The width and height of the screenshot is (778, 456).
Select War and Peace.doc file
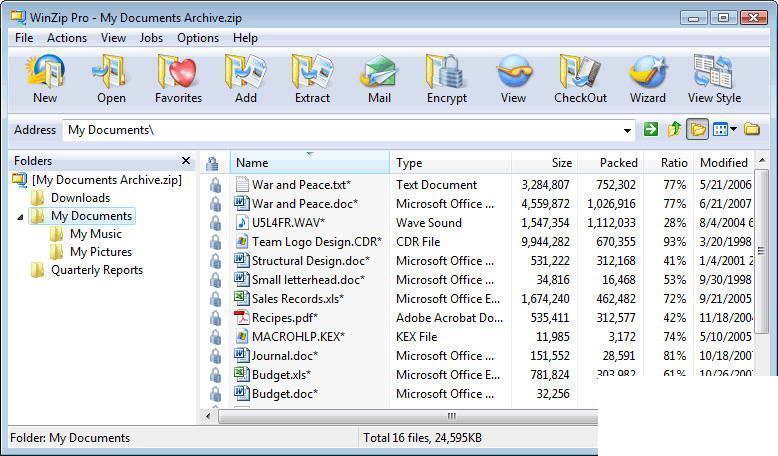pos(305,203)
